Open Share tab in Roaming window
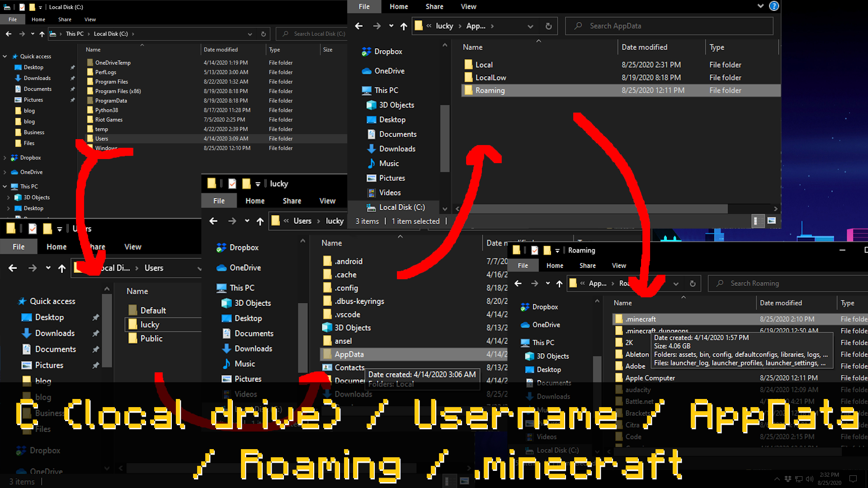The image size is (868, 488). [x=587, y=266]
